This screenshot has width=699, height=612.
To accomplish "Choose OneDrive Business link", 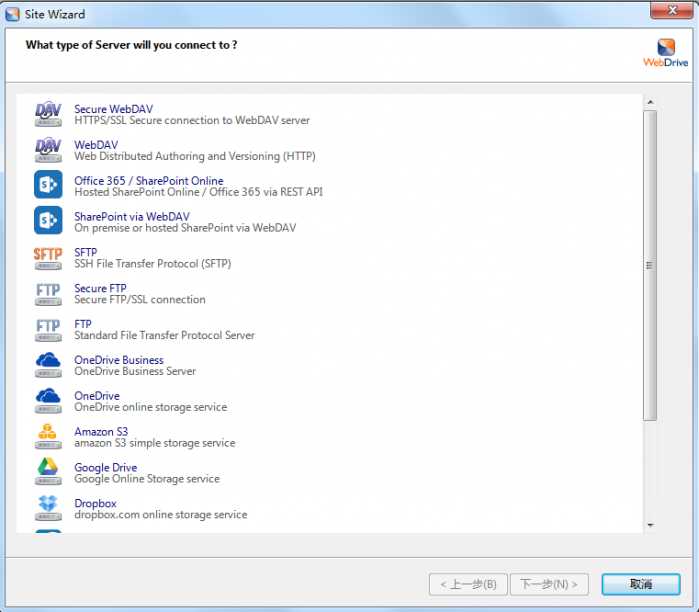I will [119, 360].
